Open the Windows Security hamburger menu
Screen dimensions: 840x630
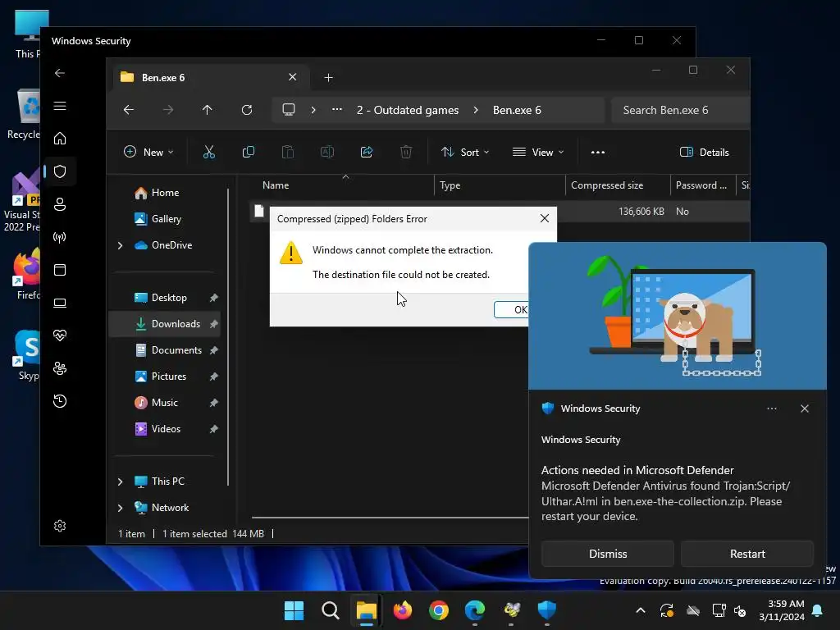60,106
